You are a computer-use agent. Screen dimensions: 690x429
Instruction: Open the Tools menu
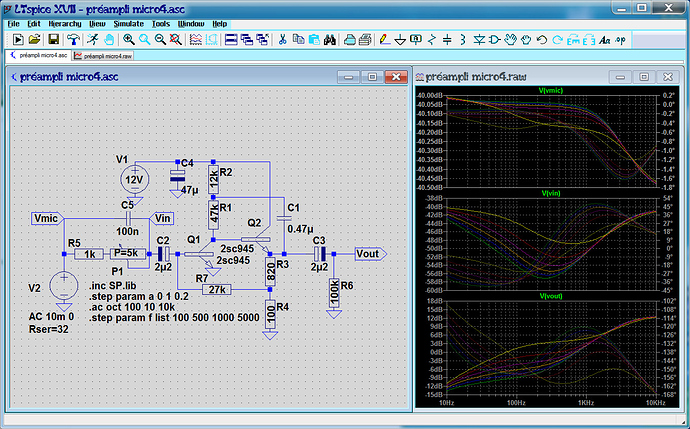click(x=161, y=24)
